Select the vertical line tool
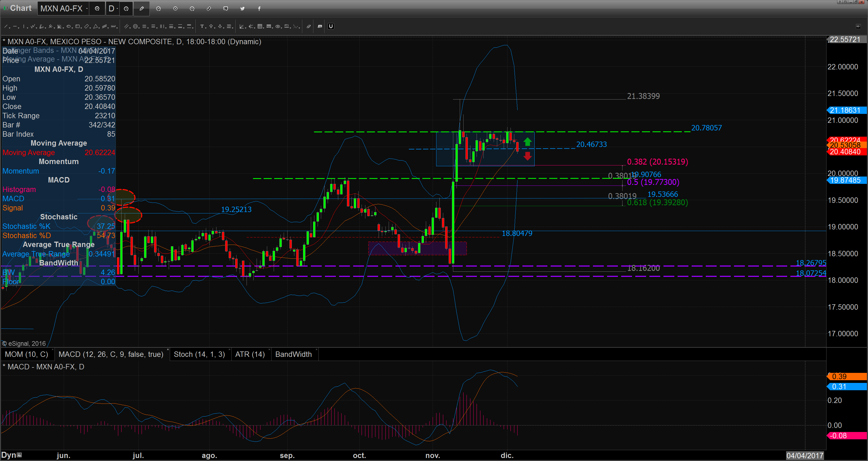The image size is (868, 461). pos(24,26)
